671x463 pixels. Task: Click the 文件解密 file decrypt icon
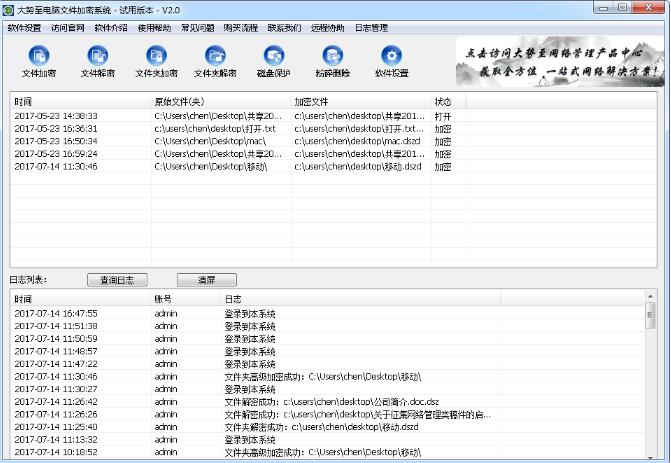(x=98, y=61)
